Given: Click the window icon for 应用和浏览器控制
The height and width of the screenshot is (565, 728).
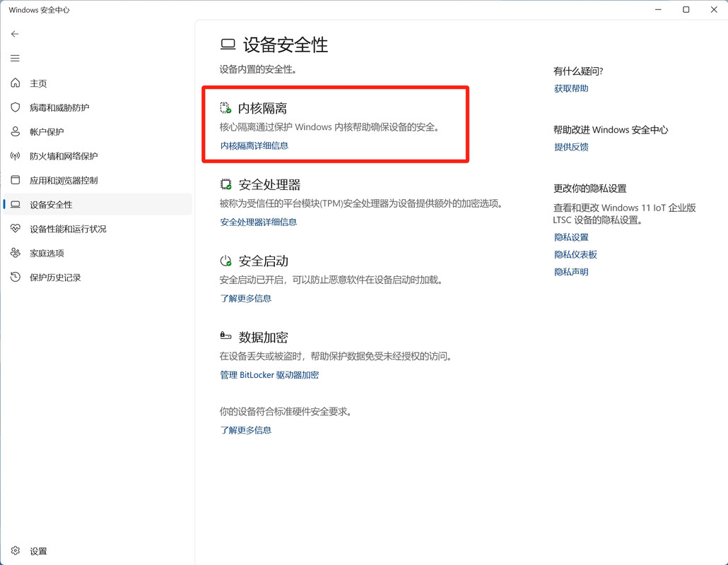Looking at the screenshot, I should tap(16, 180).
